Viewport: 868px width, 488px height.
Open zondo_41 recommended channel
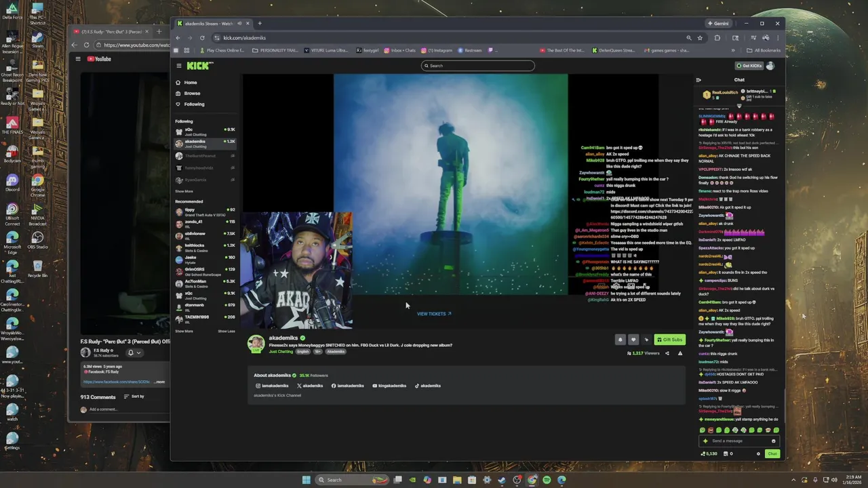pyautogui.click(x=205, y=223)
